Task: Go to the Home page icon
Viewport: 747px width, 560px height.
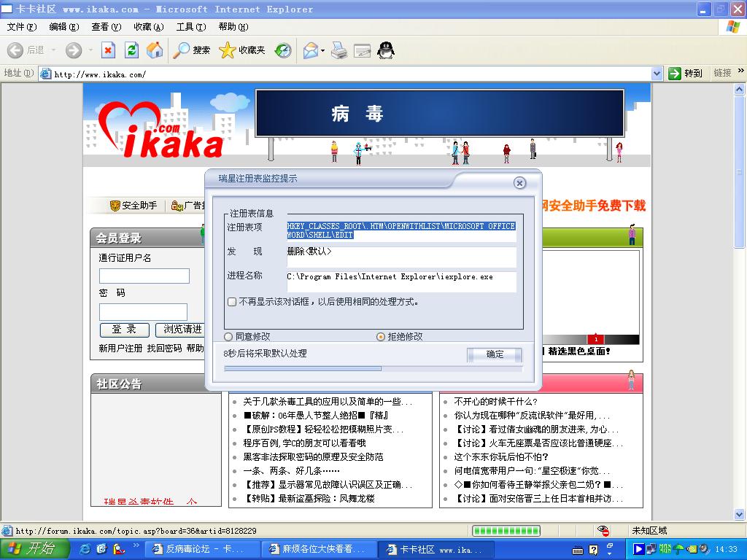Action: point(155,50)
